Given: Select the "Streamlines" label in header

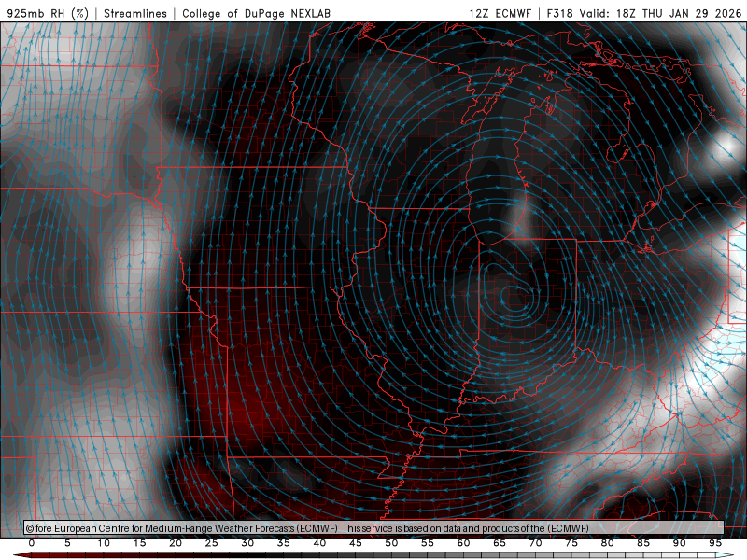Looking at the screenshot, I should pyautogui.click(x=135, y=13).
